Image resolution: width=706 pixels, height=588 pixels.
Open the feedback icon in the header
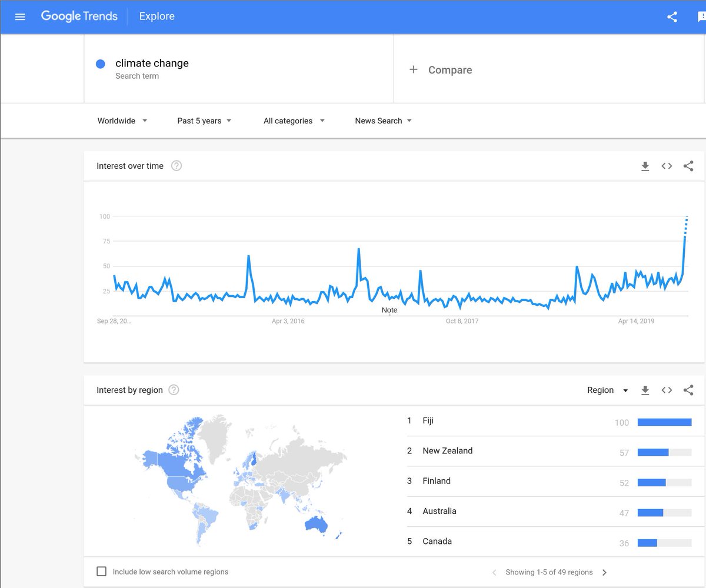point(701,17)
